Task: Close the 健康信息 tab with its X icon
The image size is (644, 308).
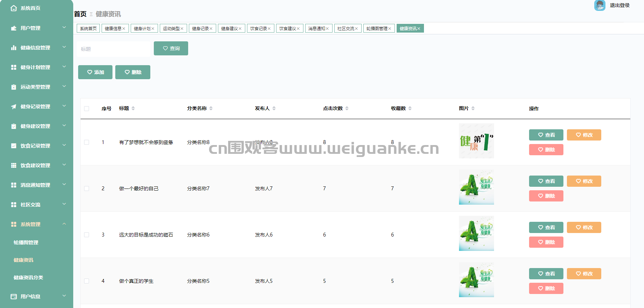Action: (x=124, y=29)
